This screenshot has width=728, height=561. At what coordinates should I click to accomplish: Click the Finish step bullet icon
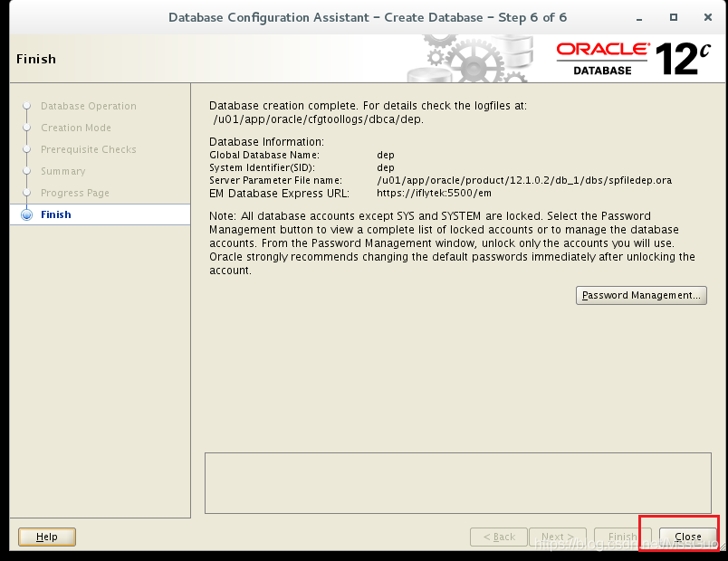[x=25, y=214]
